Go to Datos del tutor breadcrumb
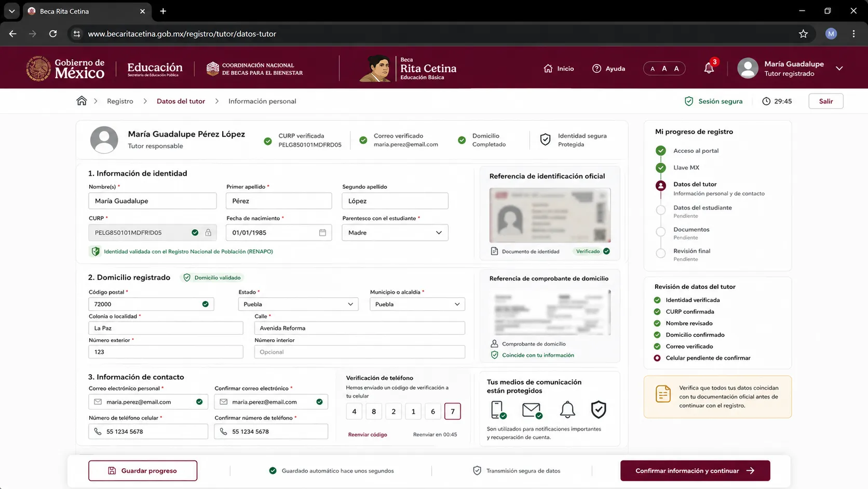 (x=181, y=101)
